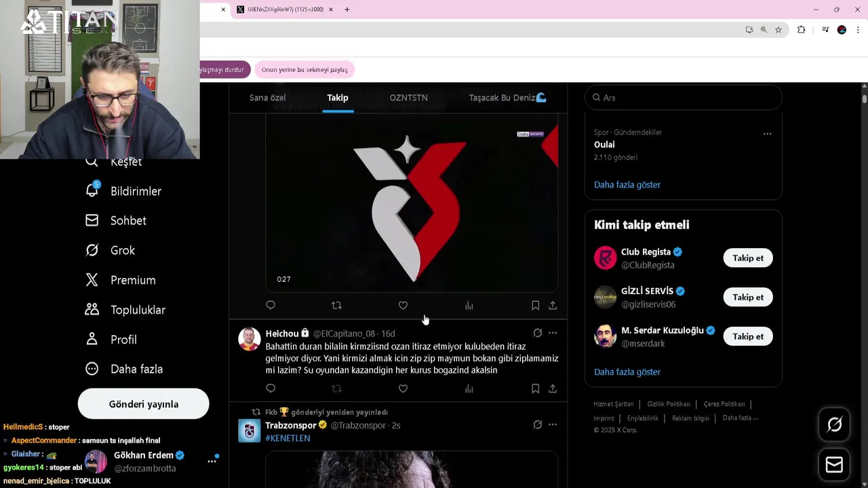Image resolution: width=868 pixels, height=488 pixels.
Task: Open more options on Trabzonspor post
Action: (x=553, y=425)
